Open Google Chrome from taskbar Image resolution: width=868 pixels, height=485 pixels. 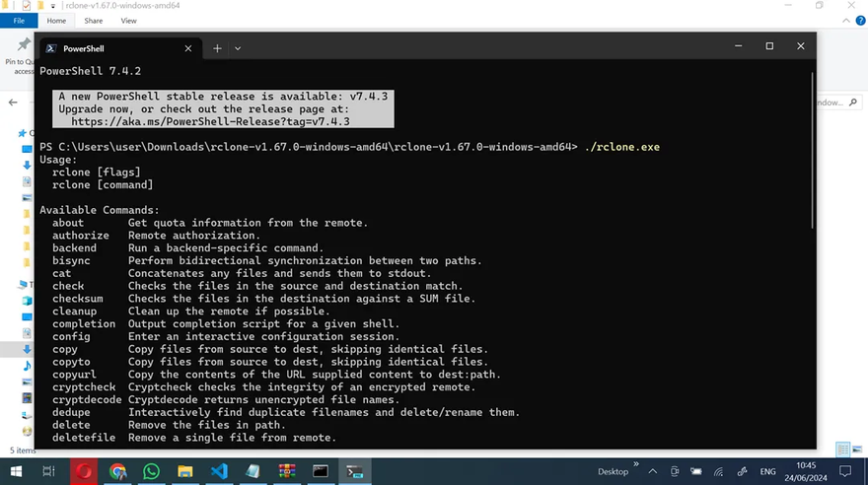(x=117, y=471)
